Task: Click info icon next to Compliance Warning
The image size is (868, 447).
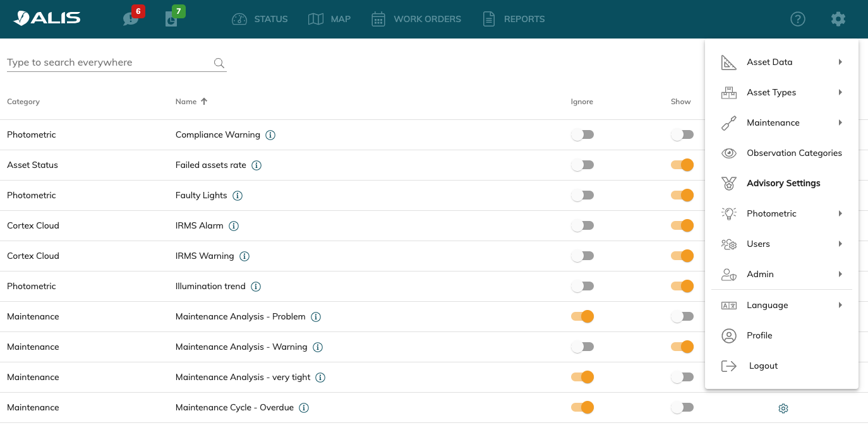Action: click(270, 135)
